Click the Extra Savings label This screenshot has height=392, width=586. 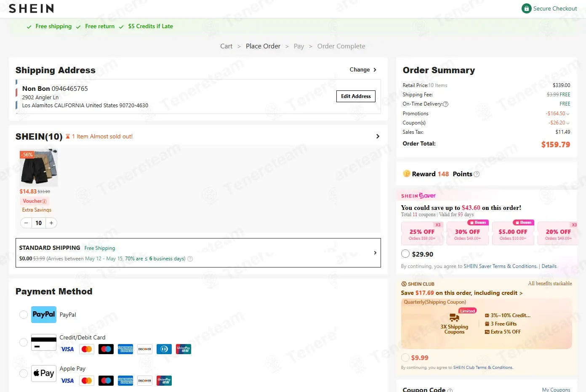coord(37,210)
